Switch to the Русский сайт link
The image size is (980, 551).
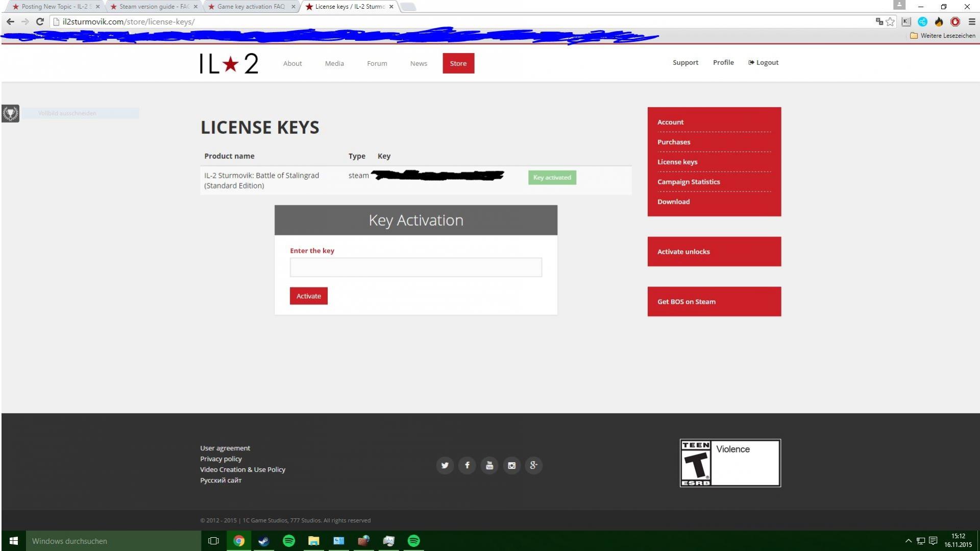coord(220,480)
